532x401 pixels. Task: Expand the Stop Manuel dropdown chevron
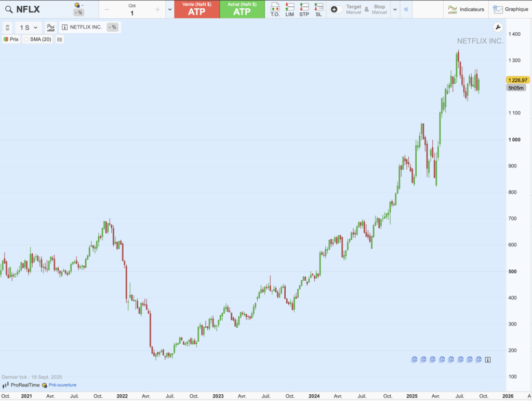coord(395,9)
